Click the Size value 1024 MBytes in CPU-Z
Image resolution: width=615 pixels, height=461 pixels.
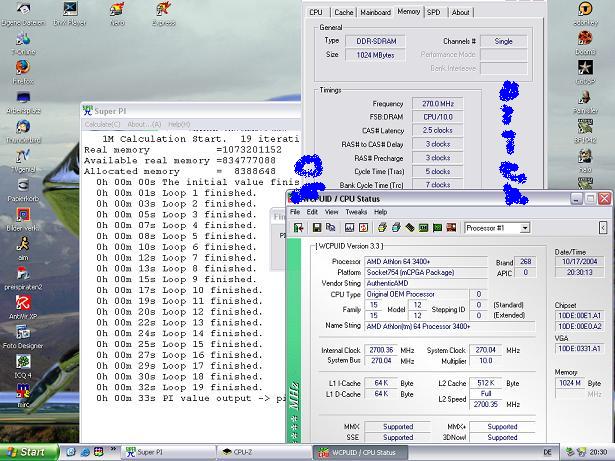pyautogui.click(x=375, y=55)
